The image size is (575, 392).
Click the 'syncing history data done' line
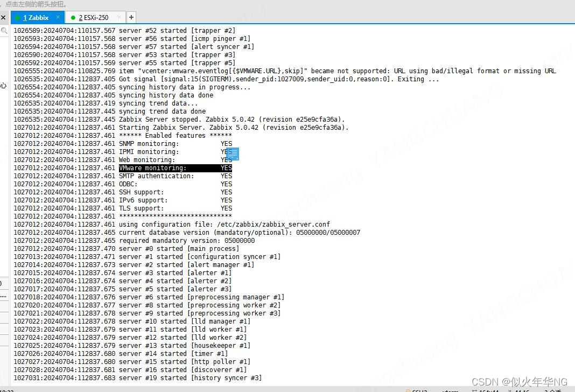pyautogui.click(x=113, y=95)
